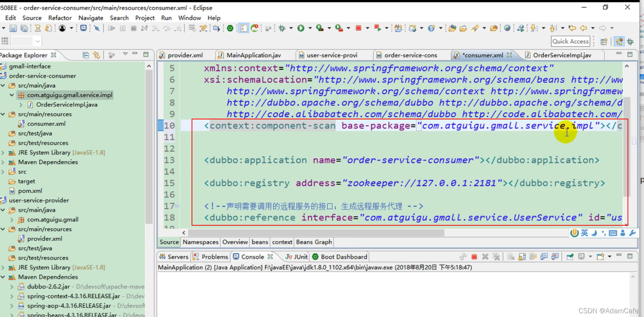Image resolution: width=644 pixels, height=317 pixels.
Task: Toggle Focus on Active Task in Package Explorer
Action: coord(111,55)
